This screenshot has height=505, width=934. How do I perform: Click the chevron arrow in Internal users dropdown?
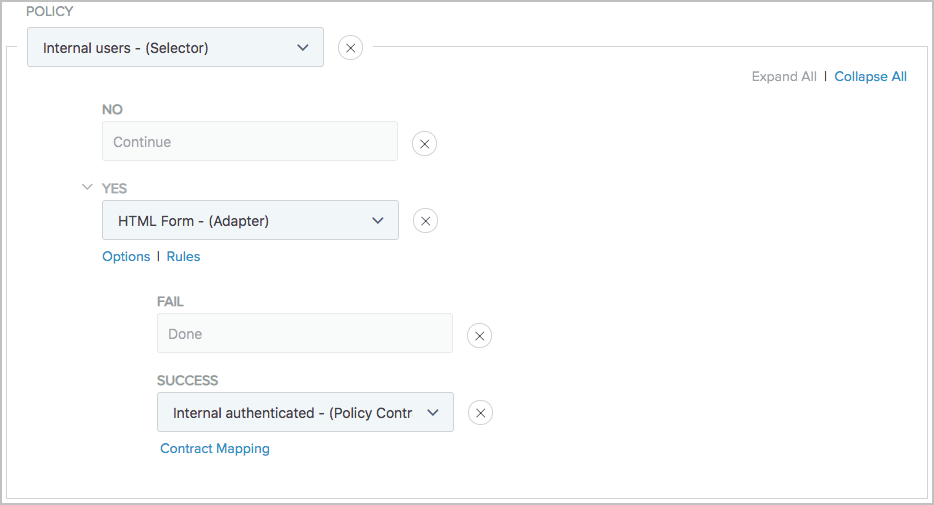pyautogui.click(x=303, y=47)
